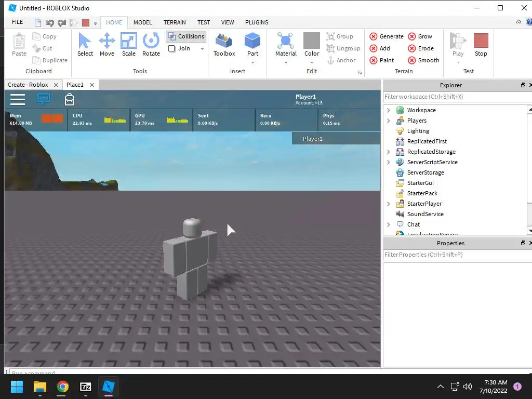Switch to the PLUGINS ribbon tab
Screen dimensions: 532x399
coord(257,22)
